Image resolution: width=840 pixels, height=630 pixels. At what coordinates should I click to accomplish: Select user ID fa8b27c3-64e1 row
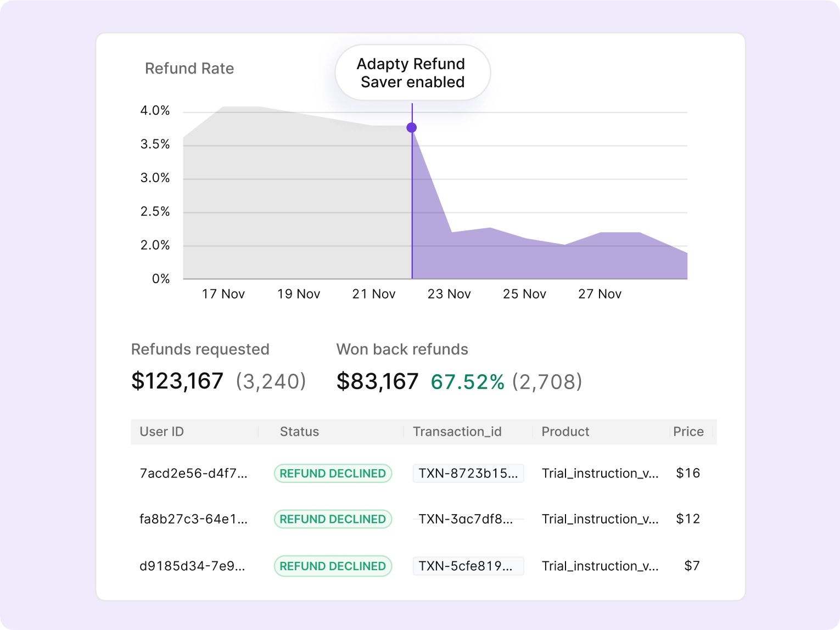(x=193, y=519)
